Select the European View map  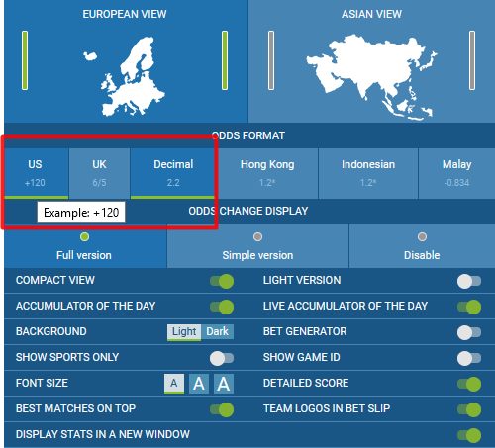[x=134, y=76]
